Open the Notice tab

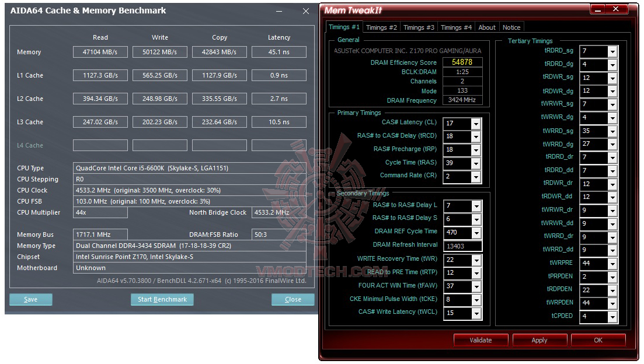coord(511,27)
